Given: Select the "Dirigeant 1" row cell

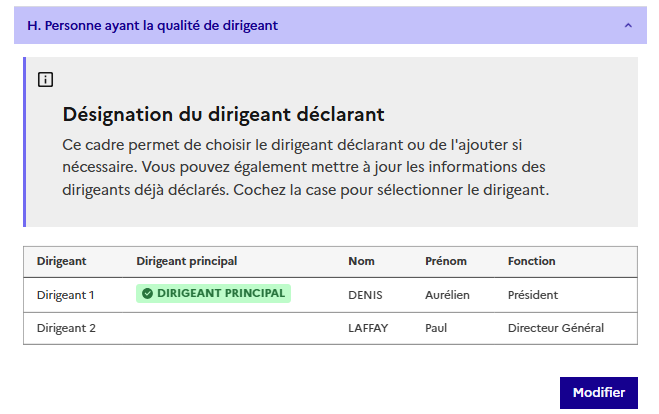Looking at the screenshot, I should pyautogui.click(x=66, y=295).
